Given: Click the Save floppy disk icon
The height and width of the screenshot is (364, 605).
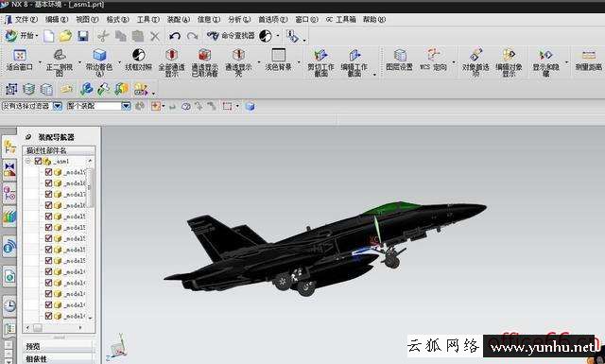Looking at the screenshot, I should [x=83, y=36].
